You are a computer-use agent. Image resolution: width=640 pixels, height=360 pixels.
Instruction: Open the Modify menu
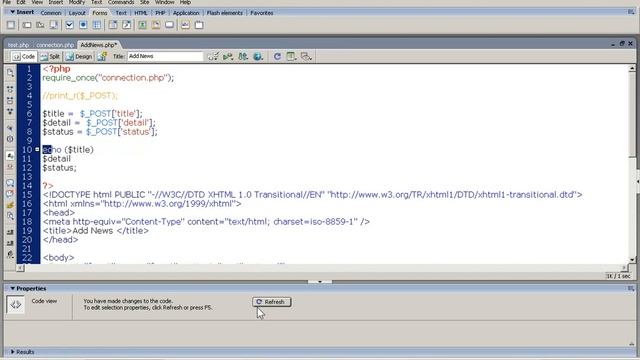(x=76, y=2)
